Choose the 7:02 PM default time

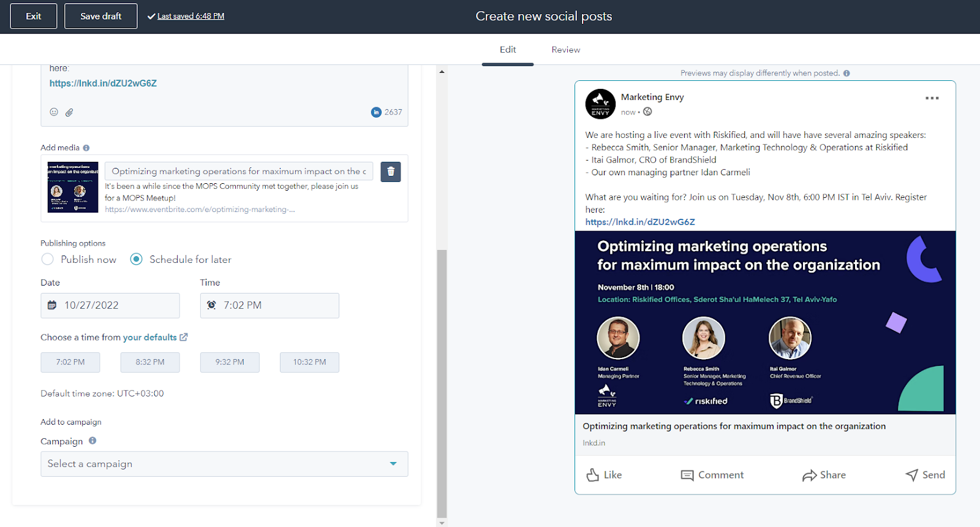coord(70,362)
